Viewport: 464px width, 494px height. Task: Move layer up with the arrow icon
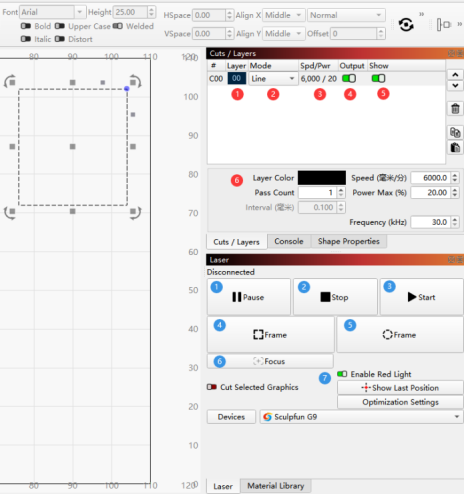(x=455, y=75)
